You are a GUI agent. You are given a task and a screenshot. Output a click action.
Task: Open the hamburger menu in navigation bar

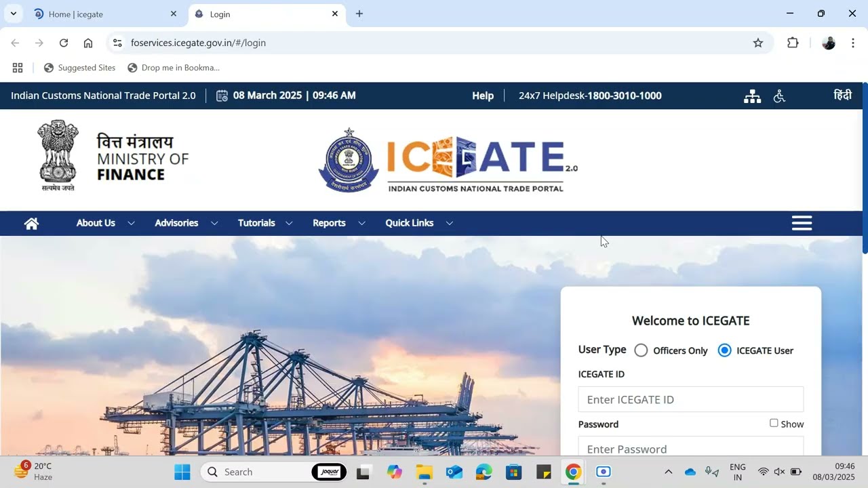[x=802, y=223]
